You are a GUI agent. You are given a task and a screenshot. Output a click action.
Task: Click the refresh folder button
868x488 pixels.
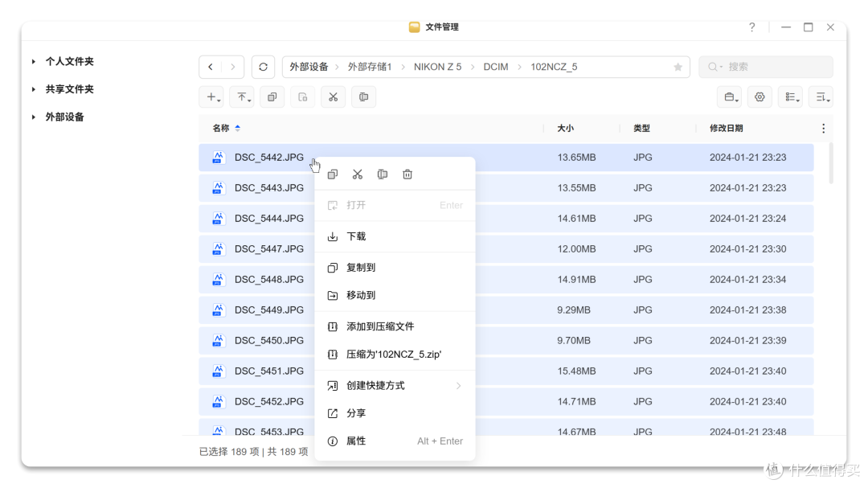[x=264, y=67]
